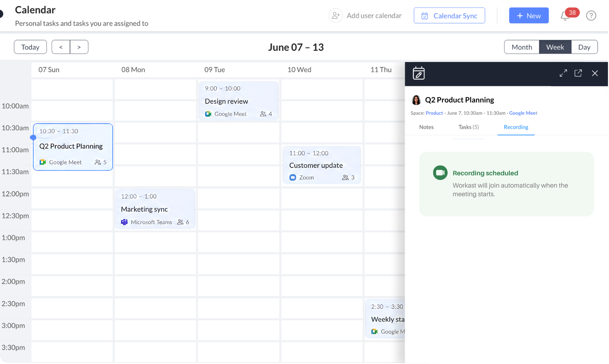Click the attendees icon on Design review event
Viewport: 609px width, 364px height.
pyautogui.click(x=263, y=114)
